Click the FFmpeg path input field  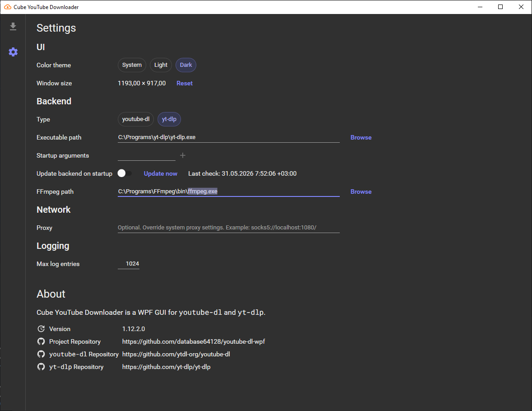coord(229,191)
